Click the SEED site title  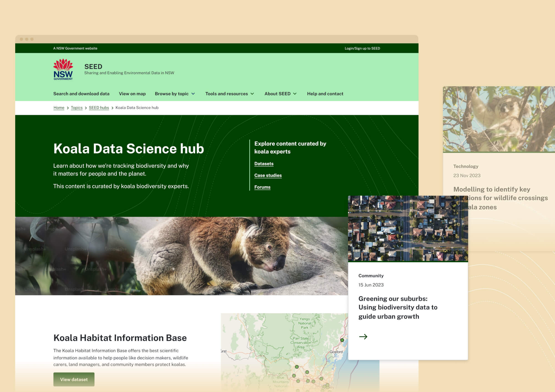[93, 67]
